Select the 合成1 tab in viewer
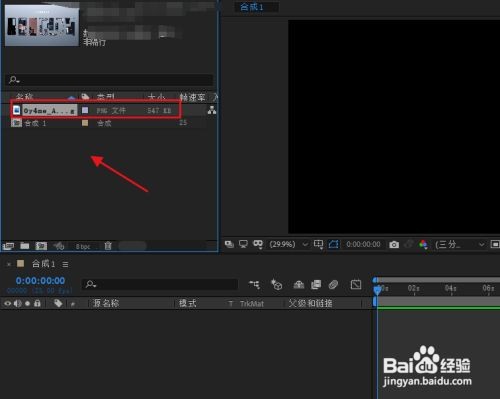The image size is (500, 399). coord(252,7)
